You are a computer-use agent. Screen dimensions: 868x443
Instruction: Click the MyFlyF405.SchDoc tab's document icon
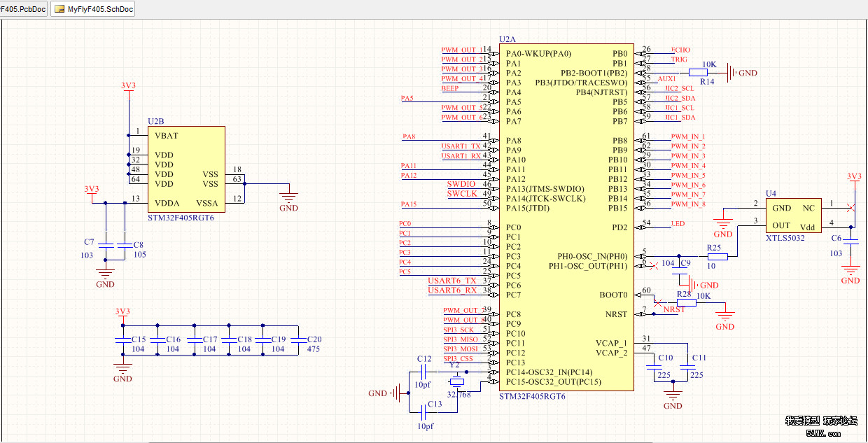tap(59, 9)
